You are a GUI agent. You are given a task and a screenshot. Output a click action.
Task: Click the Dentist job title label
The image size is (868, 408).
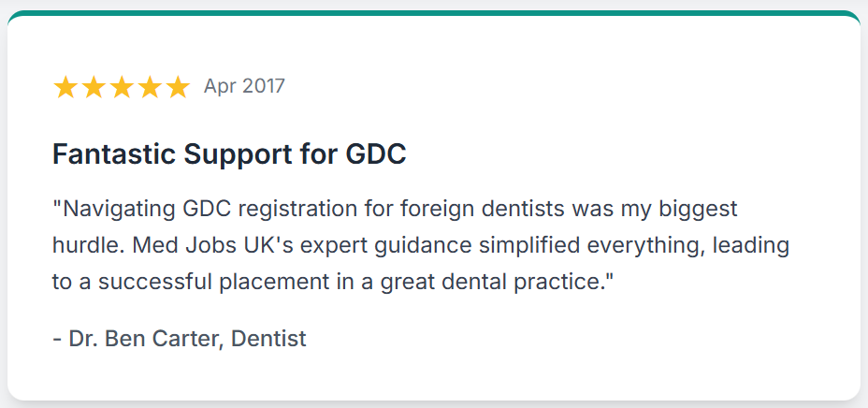pyautogui.click(x=268, y=338)
